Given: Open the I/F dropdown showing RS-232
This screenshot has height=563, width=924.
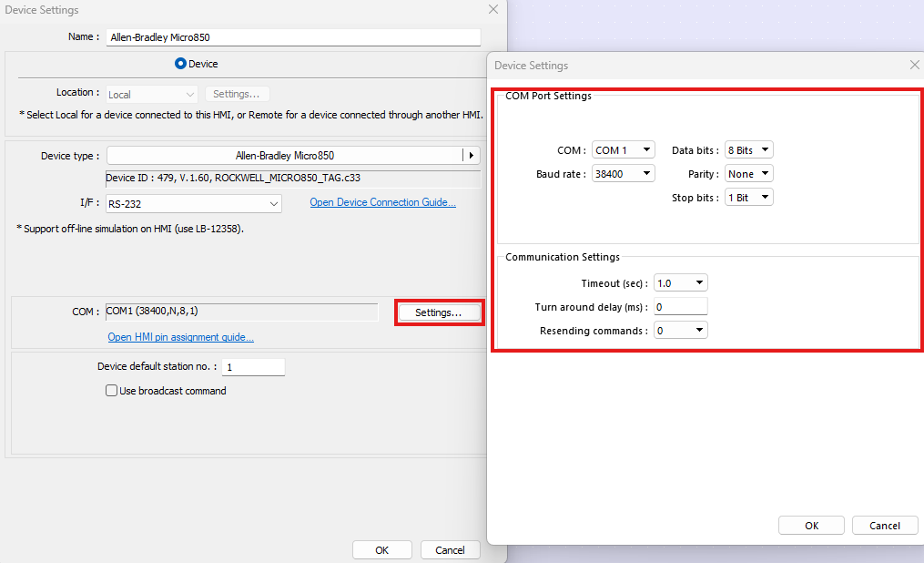Looking at the screenshot, I should pos(194,203).
